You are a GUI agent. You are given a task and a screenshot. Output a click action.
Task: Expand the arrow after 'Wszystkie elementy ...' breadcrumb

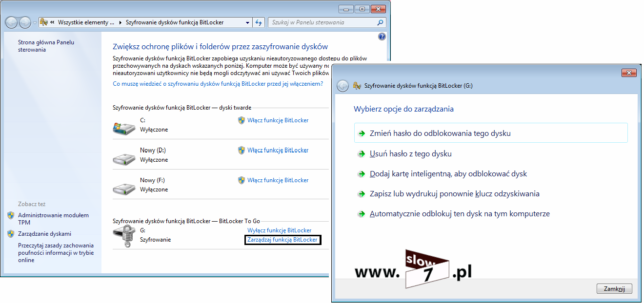(x=120, y=22)
